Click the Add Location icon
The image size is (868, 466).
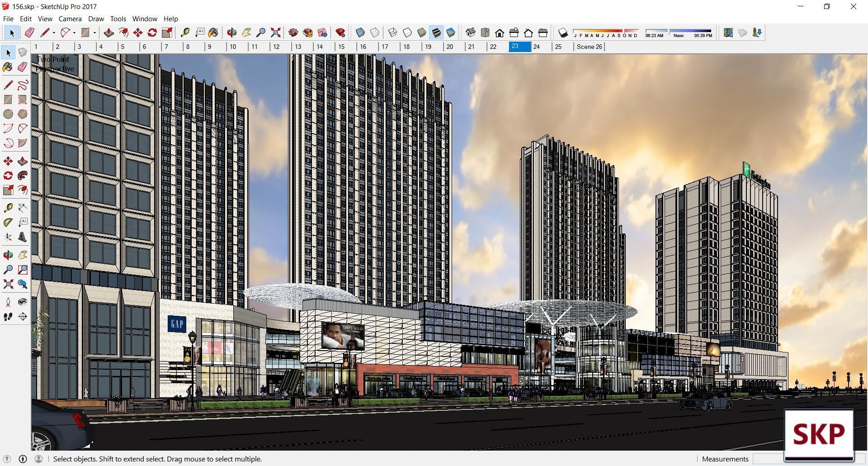728,33
